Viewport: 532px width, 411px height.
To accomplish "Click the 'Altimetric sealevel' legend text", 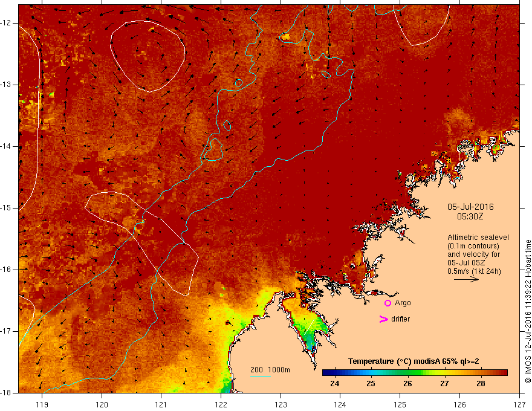I will pyautogui.click(x=478, y=238).
